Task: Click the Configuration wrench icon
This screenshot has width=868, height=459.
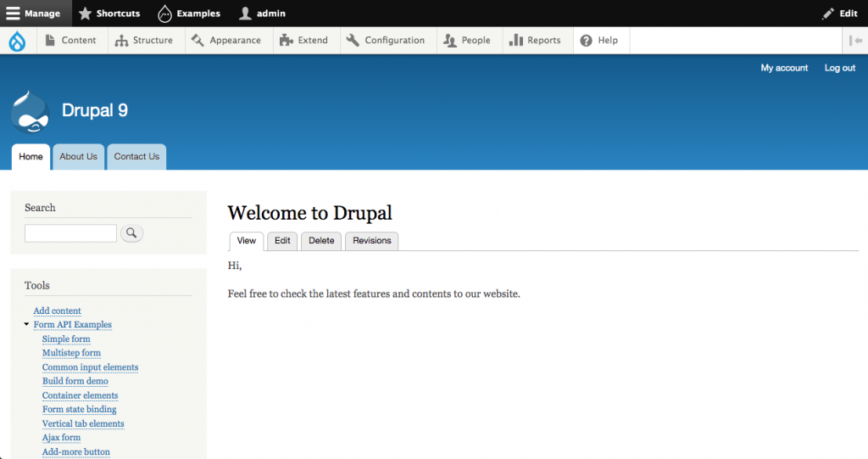Action: [x=353, y=40]
